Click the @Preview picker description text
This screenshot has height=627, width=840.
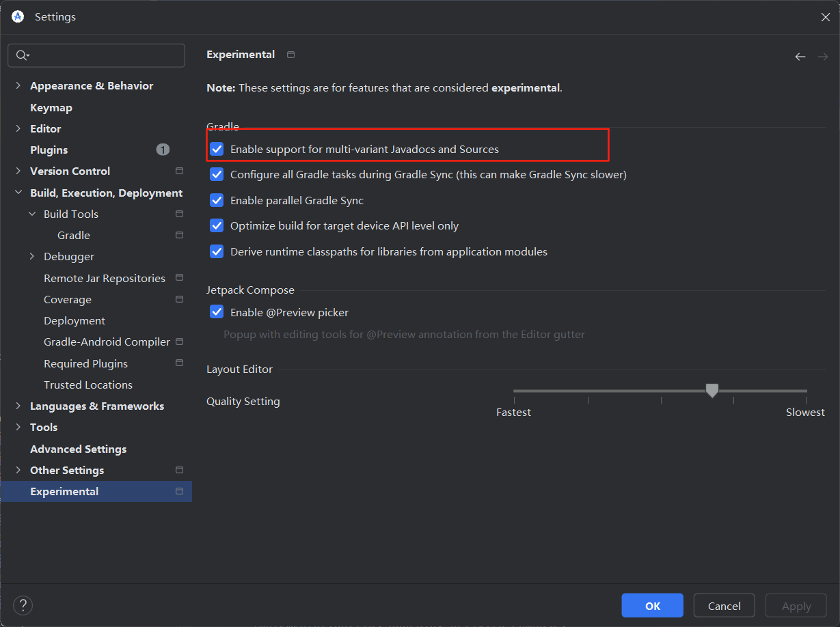click(404, 335)
